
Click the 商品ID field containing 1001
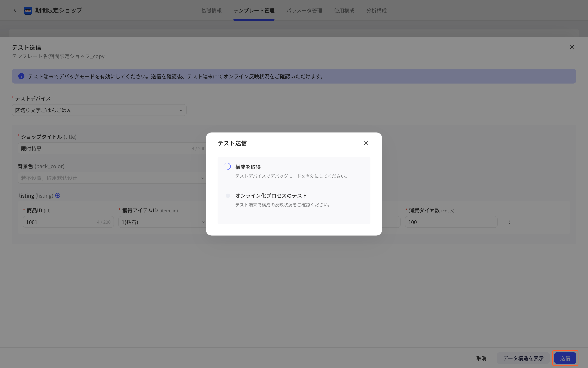tap(68, 222)
